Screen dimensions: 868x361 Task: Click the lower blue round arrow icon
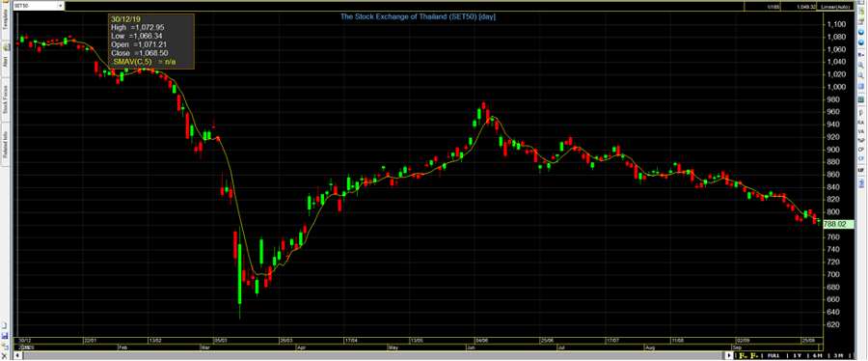coord(861,42)
